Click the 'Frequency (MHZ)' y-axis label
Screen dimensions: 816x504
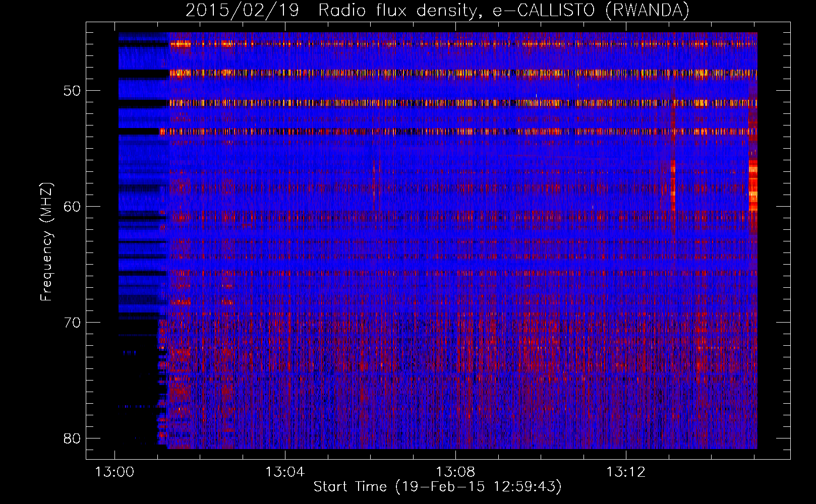click(46, 242)
